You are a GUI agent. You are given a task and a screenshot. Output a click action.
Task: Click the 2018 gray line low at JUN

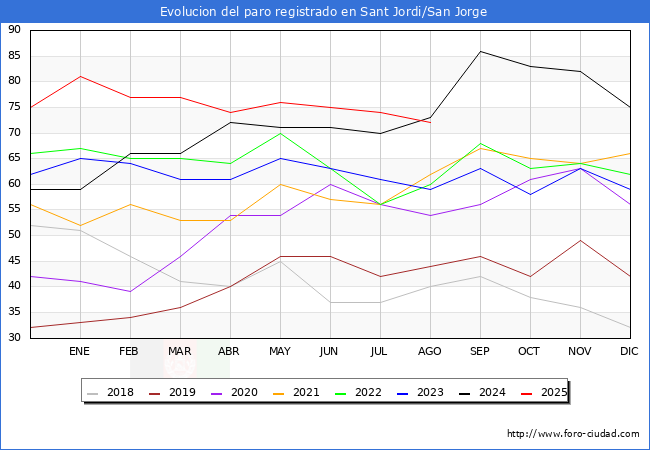pos(330,302)
